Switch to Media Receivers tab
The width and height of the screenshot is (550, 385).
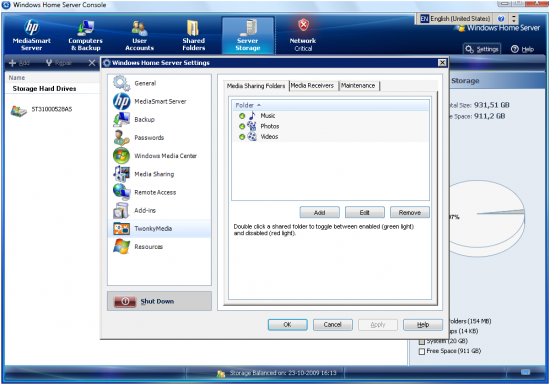click(x=312, y=86)
